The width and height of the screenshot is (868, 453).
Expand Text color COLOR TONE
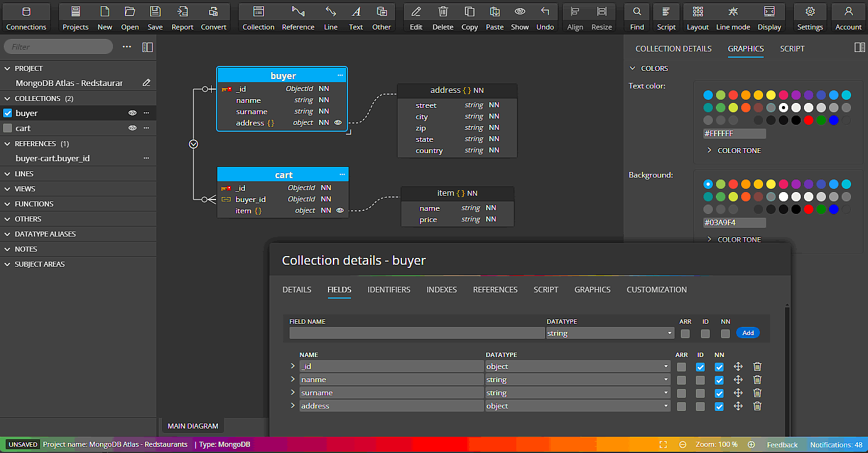click(x=734, y=151)
